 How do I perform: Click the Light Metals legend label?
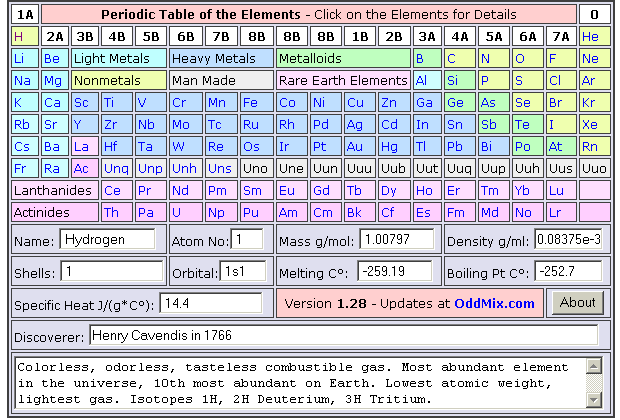pos(119,59)
